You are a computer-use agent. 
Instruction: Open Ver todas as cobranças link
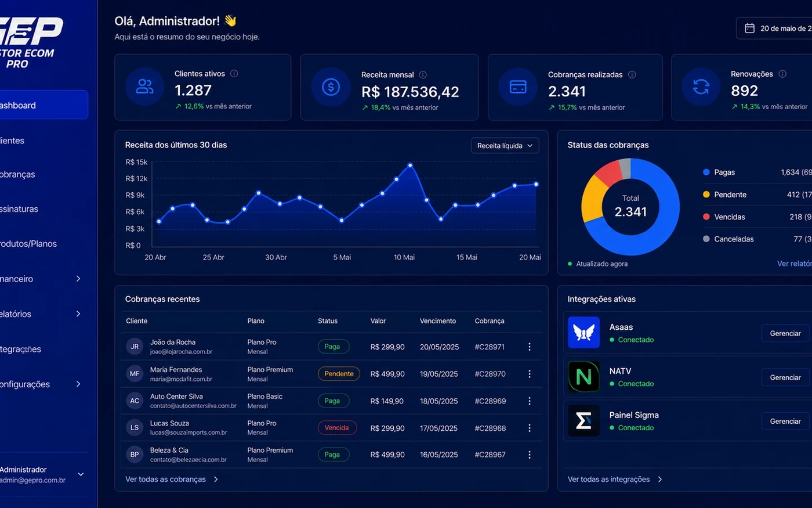click(x=172, y=479)
